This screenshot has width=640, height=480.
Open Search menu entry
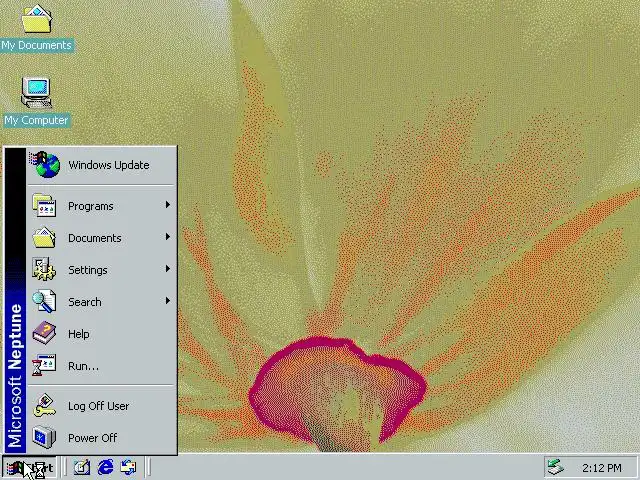[x=101, y=302]
